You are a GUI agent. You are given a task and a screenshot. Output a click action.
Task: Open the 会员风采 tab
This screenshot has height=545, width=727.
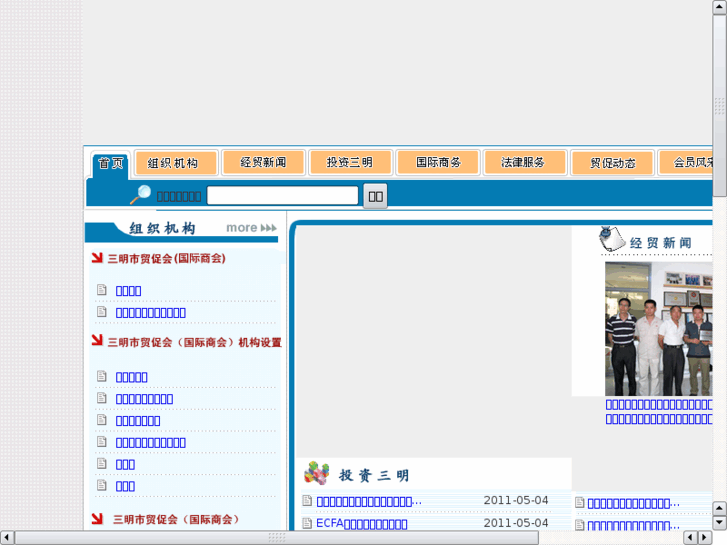tap(687, 162)
